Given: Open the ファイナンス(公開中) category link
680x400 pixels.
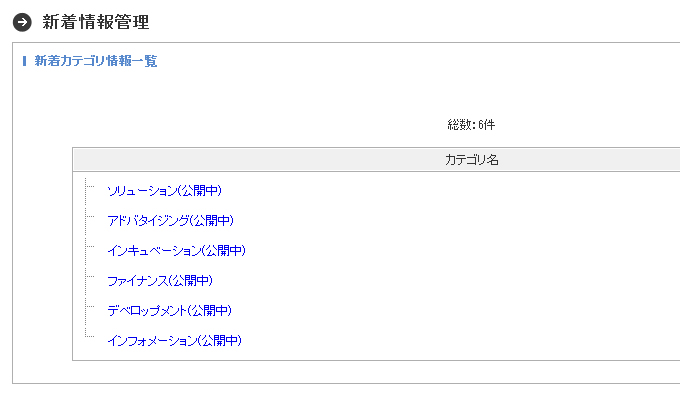Looking at the screenshot, I should (x=160, y=281).
